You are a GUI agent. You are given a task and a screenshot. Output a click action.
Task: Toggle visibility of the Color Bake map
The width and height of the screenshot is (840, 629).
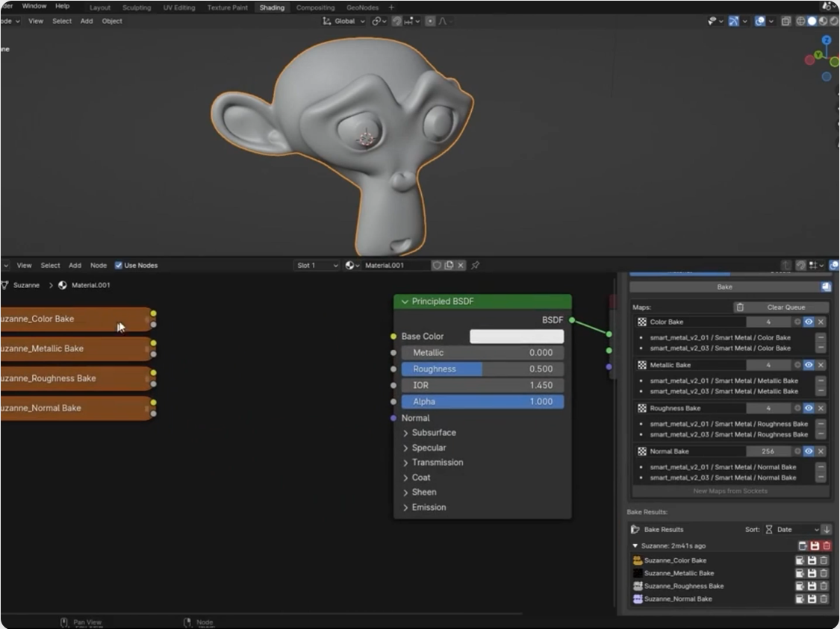click(x=809, y=322)
